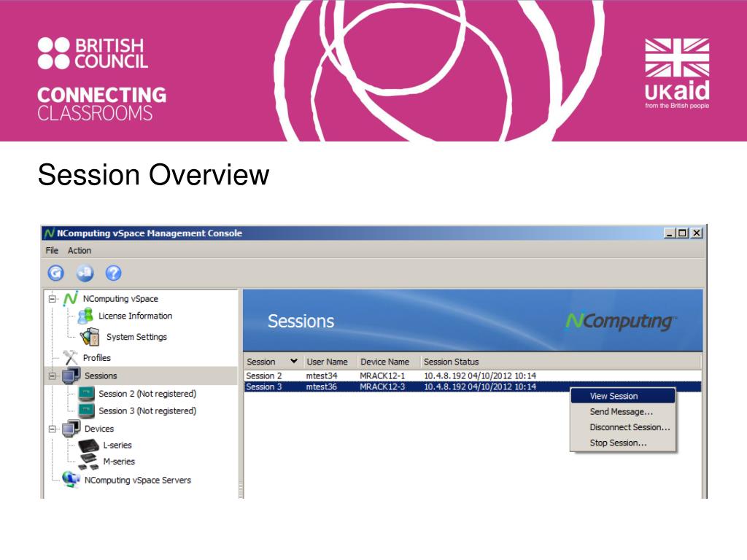
Task: Minimize the vSpace Management Console window
Action: [x=670, y=233]
